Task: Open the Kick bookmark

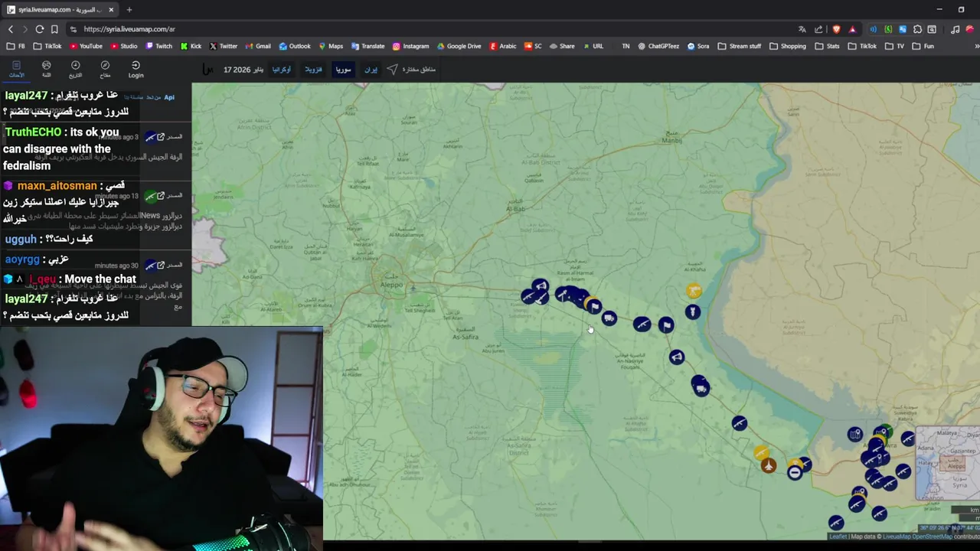Action: pyautogui.click(x=191, y=46)
